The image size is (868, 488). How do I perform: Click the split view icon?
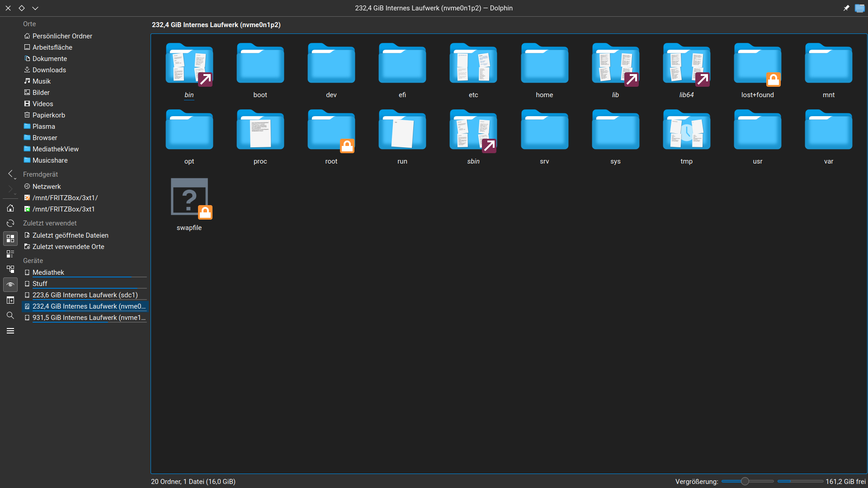[10, 300]
